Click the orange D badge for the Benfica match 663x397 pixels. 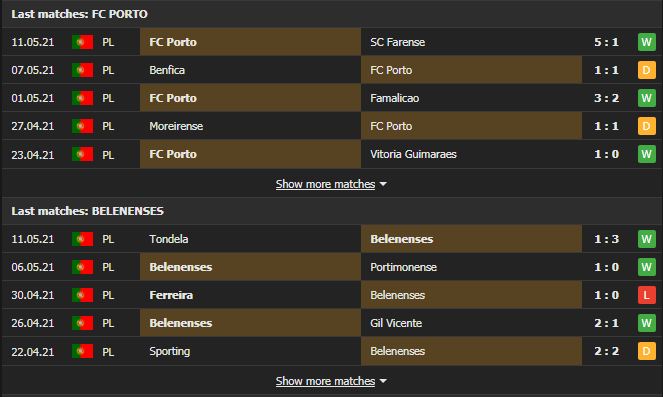(x=647, y=70)
